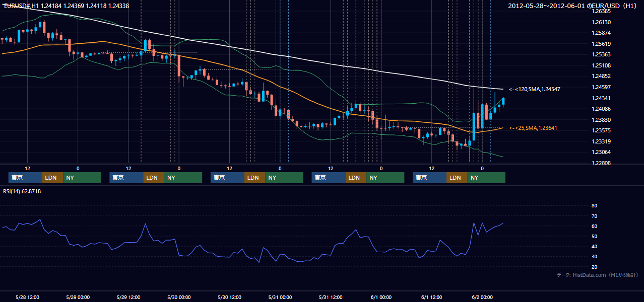The image size is (644, 302).
Task: Click the HistData.com data credit text
Action: coord(598,275)
